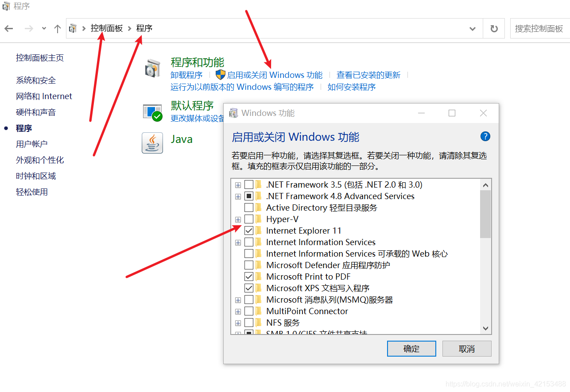Toggle Microsoft Print to PDF checkbox

(x=249, y=277)
